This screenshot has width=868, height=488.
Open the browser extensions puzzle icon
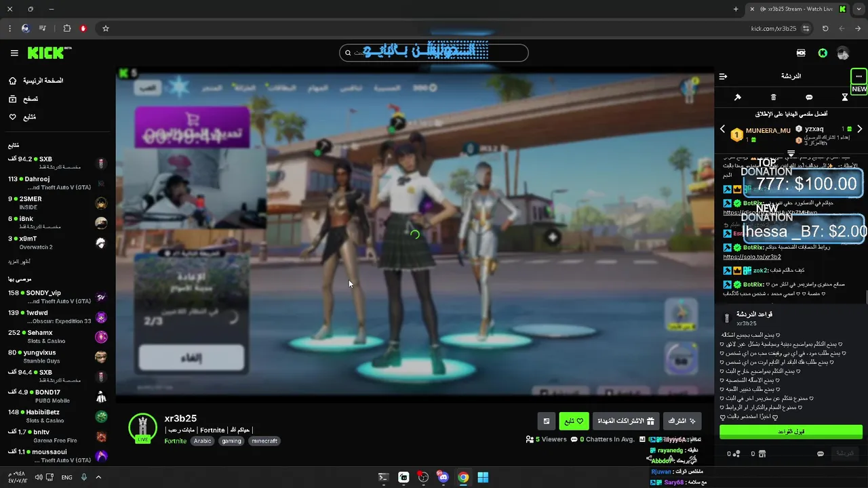pyautogui.click(x=66, y=28)
